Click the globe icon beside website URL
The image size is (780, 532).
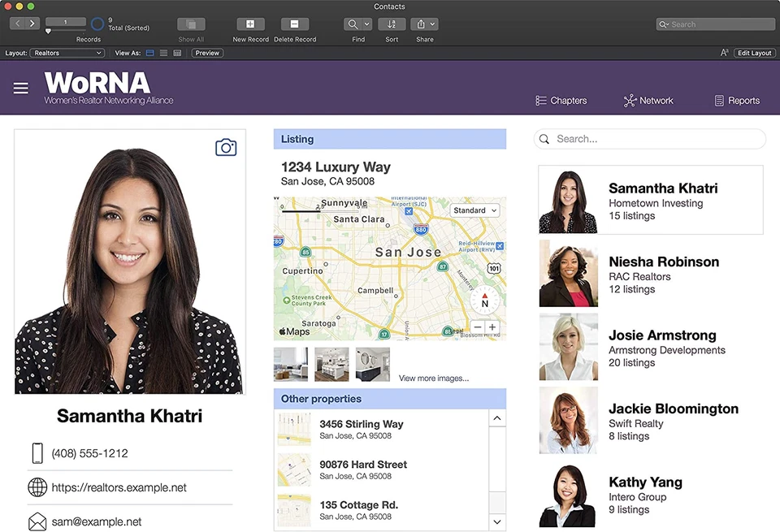coord(37,487)
